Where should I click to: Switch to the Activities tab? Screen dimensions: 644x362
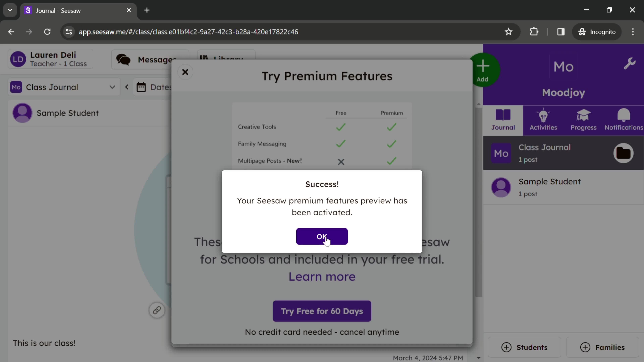(543, 120)
